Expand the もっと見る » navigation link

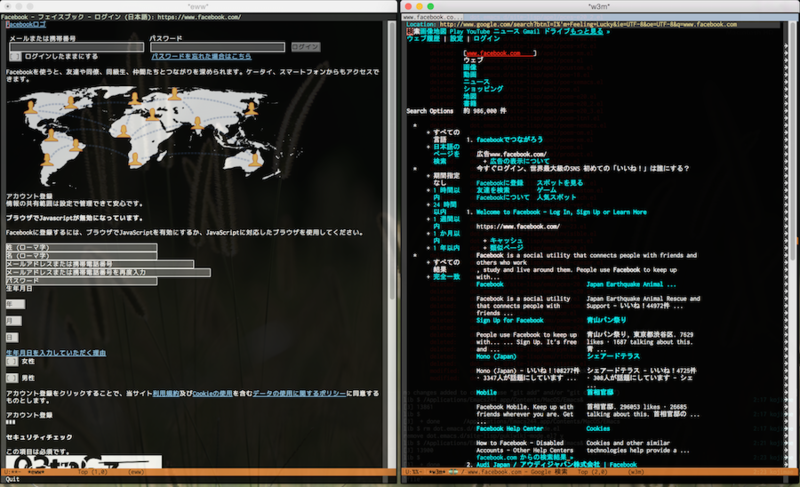pos(590,32)
